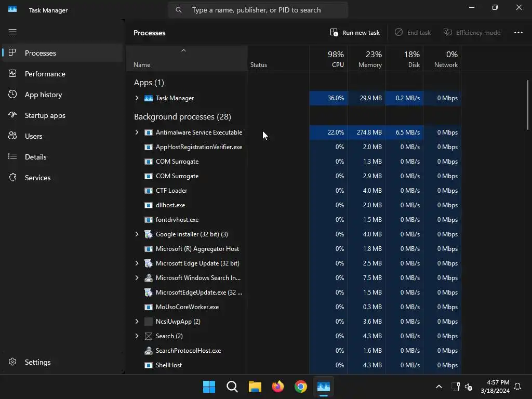The image size is (532, 399).
Task: Click the Antimalware Service Executable icon
Action: click(x=148, y=132)
